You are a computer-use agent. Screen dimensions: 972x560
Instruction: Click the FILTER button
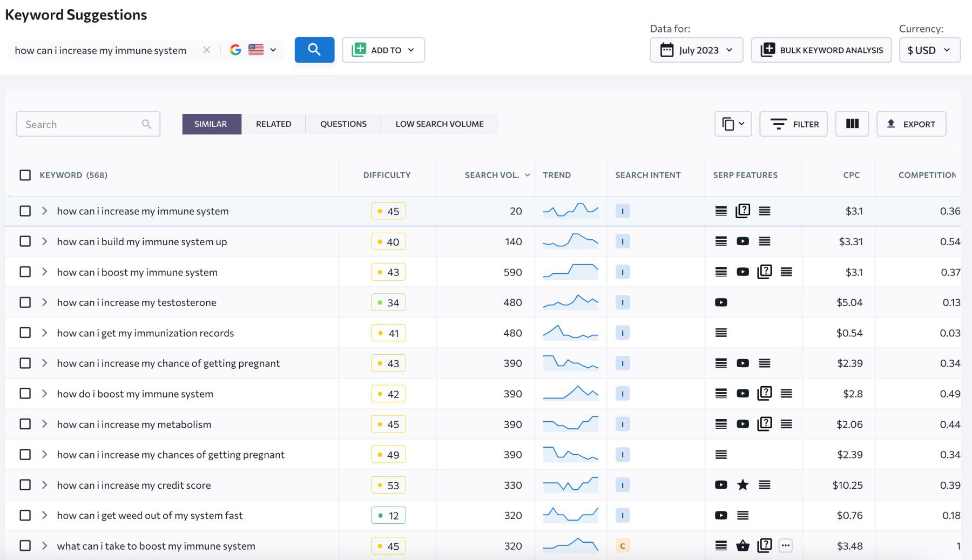click(x=793, y=124)
